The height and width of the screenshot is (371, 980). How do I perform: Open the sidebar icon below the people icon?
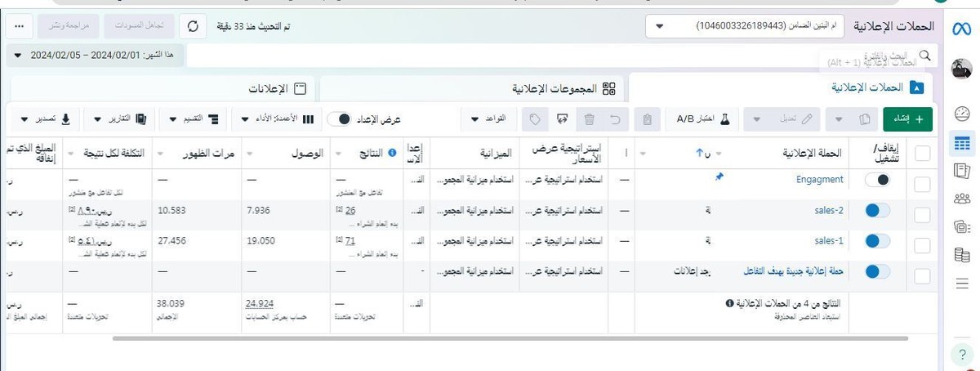(962, 226)
